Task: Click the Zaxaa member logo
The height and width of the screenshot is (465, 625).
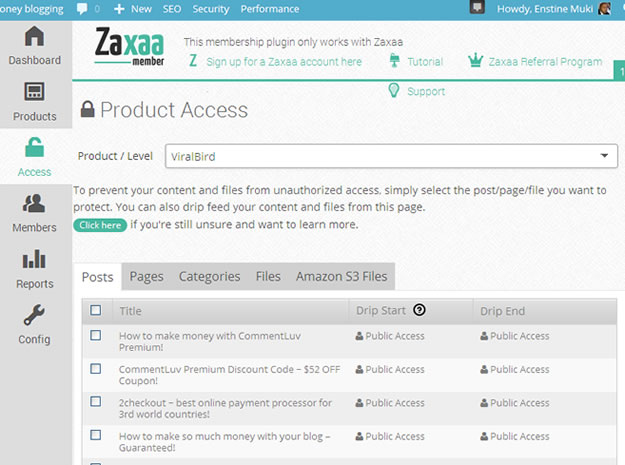Action: (130, 47)
